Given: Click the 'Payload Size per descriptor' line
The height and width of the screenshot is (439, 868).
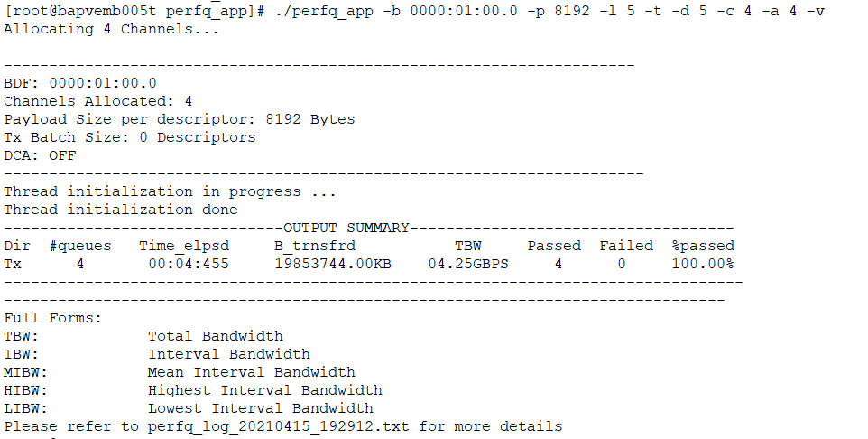Looking at the screenshot, I should pos(180,119).
